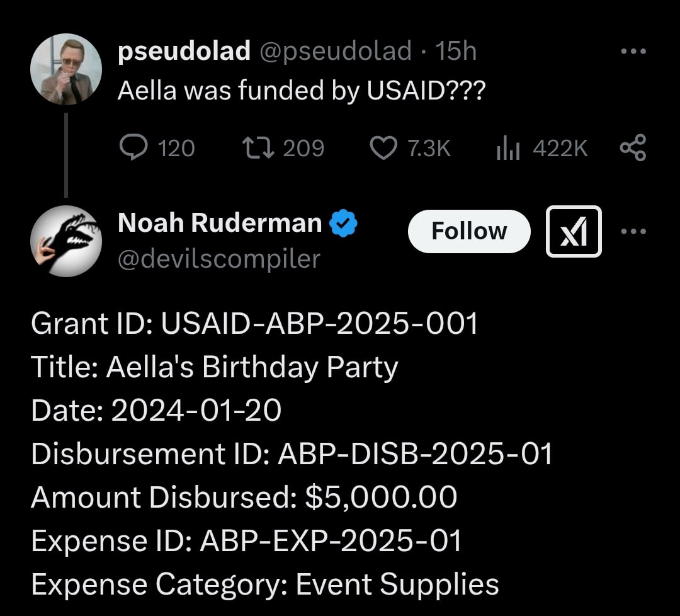Click the Grant ID line in the reply
This screenshot has width=680, height=616.
point(254,324)
